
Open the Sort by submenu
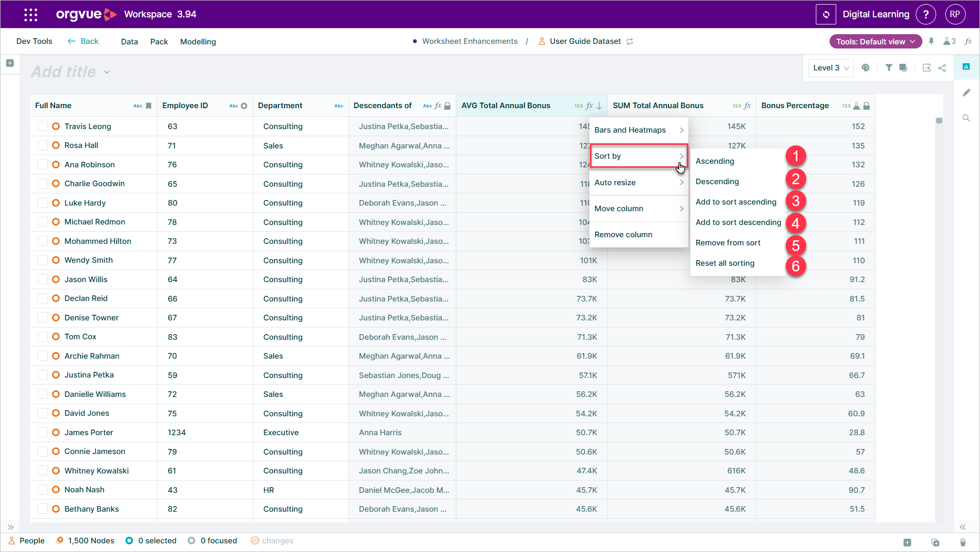tap(638, 156)
